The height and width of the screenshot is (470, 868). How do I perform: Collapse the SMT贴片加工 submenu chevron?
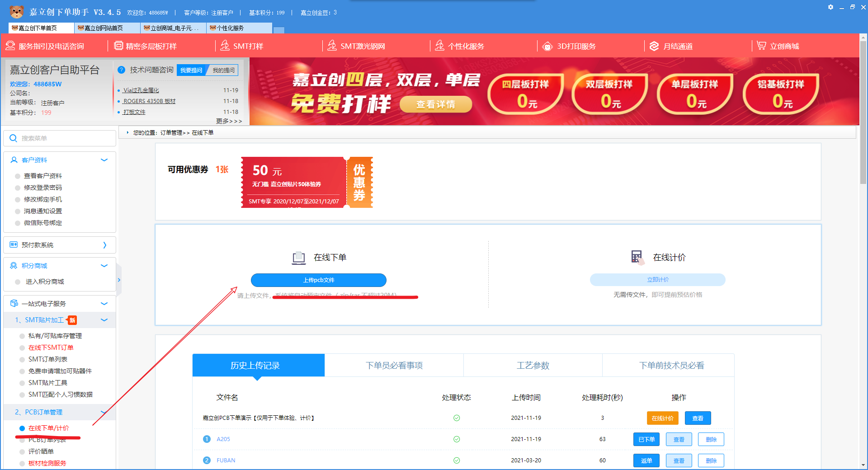[104, 320]
